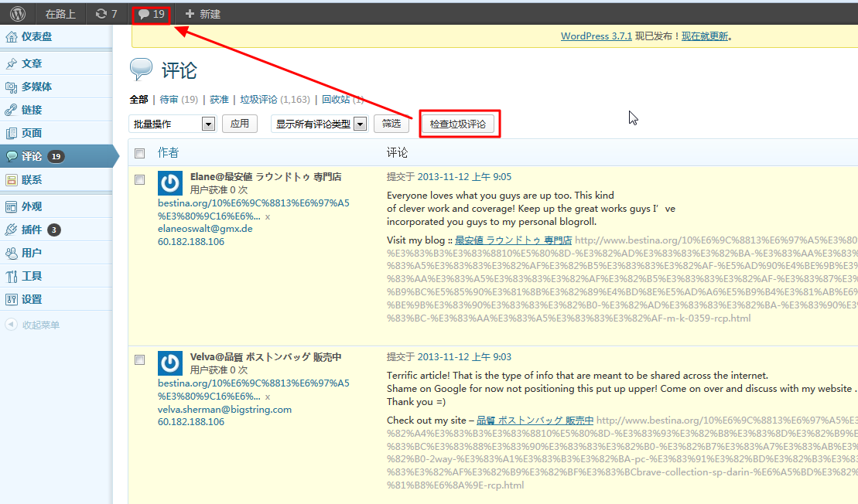This screenshot has width=858, height=504.
Task: Open 外观 appearance sidebar label
Action: [x=32, y=206]
